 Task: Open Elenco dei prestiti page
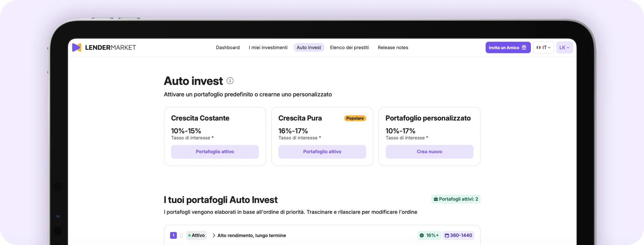[349, 47]
